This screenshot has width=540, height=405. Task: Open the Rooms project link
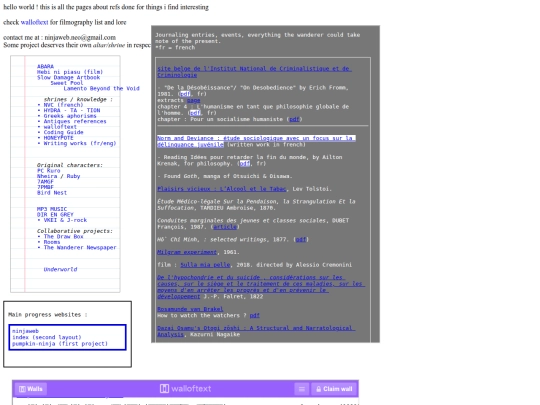tap(52, 242)
